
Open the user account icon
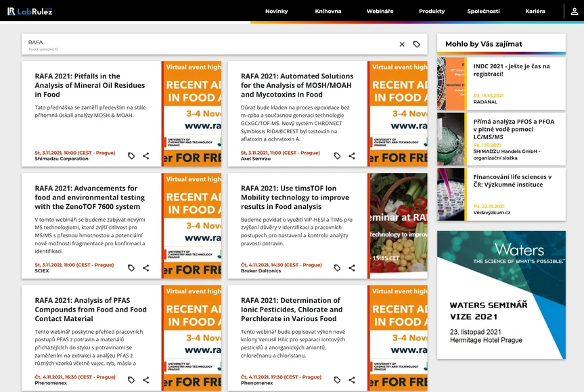click(x=575, y=11)
